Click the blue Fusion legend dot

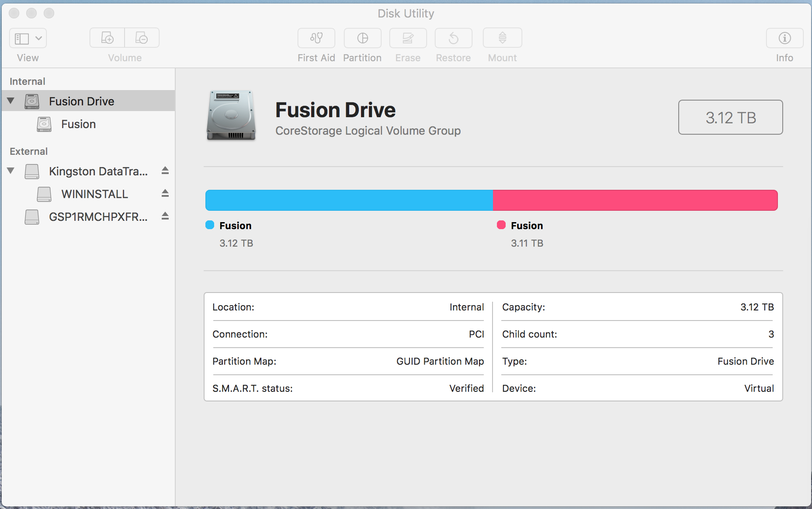[x=210, y=225]
